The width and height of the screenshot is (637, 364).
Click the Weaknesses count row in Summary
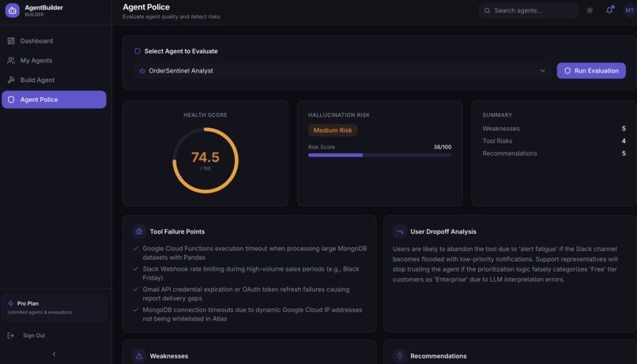pyautogui.click(x=554, y=129)
